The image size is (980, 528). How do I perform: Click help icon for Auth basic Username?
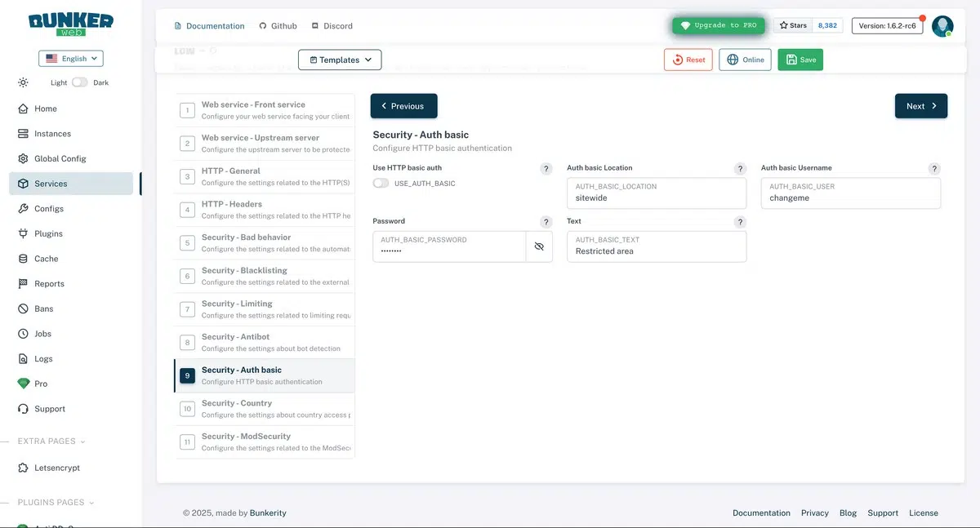[934, 169]
